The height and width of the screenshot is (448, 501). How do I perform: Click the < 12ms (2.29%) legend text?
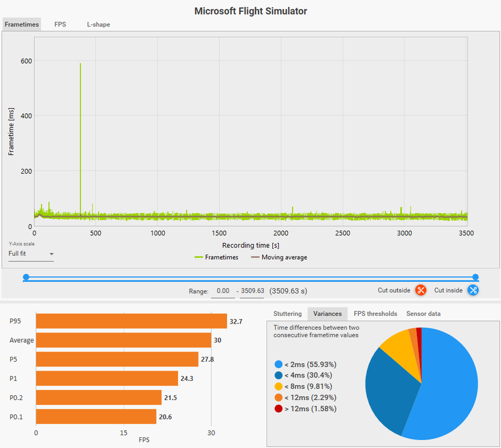[310, 398]
